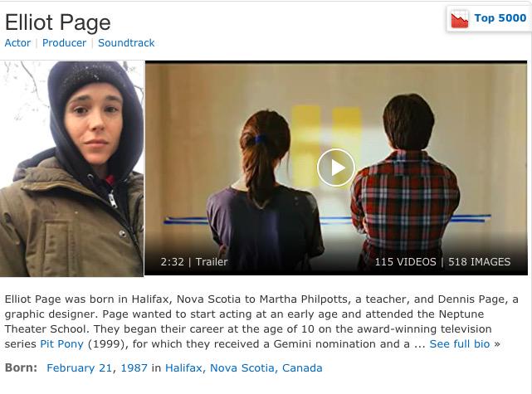Click the Elliot Page name heading

(57, 22)
